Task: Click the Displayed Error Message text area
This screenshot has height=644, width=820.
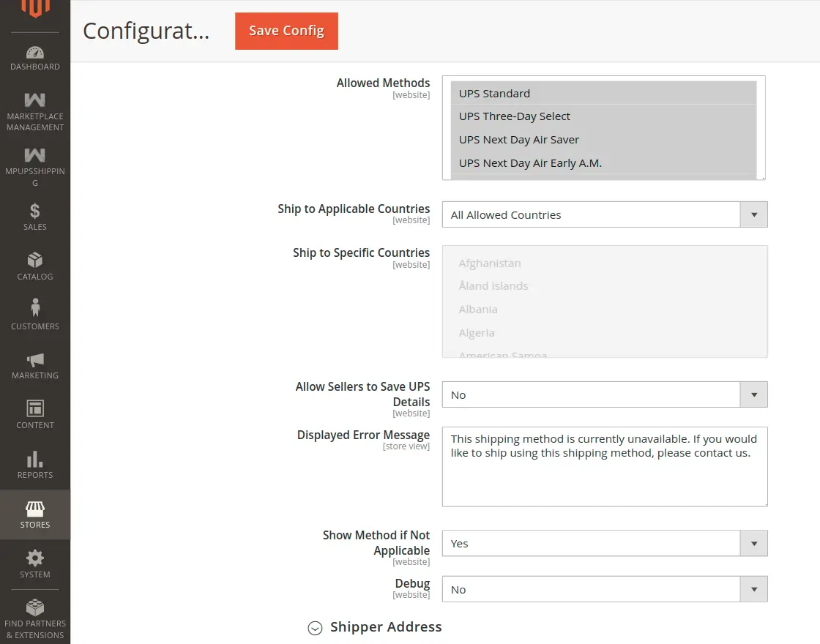Action: (x=604, y=466)
